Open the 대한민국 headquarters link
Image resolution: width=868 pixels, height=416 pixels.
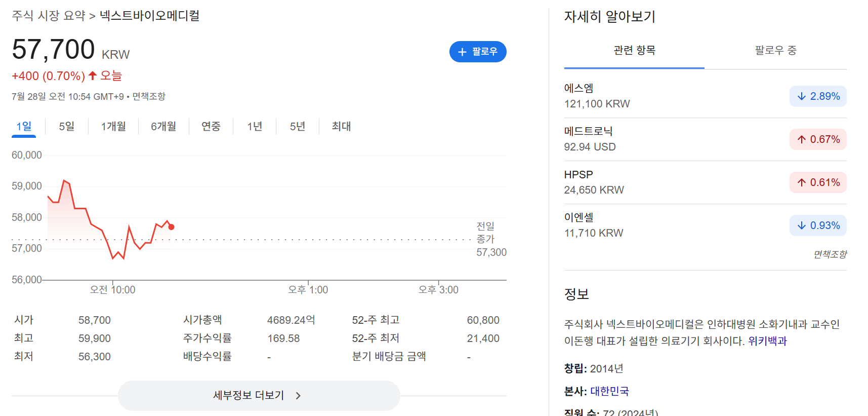coord(609,391)
